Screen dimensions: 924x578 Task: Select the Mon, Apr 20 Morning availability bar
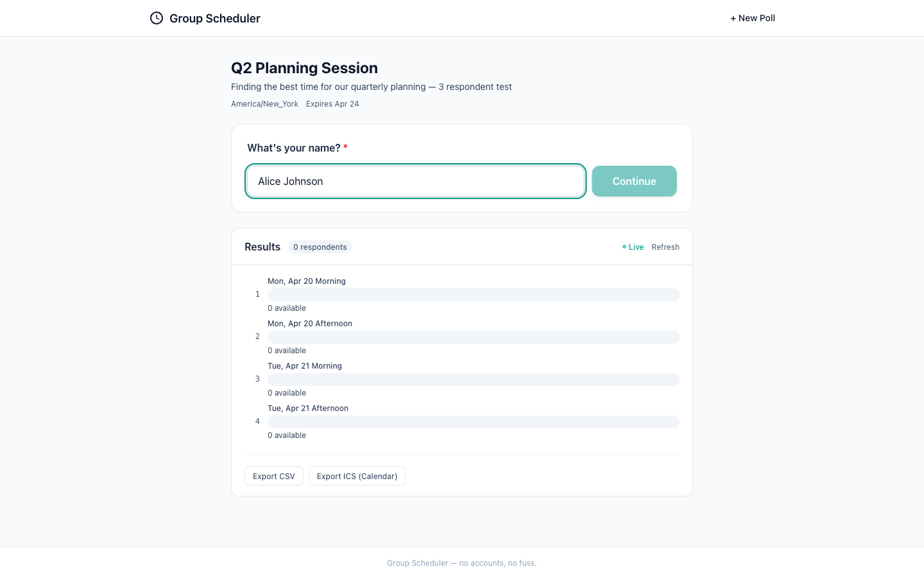[473, 295]
